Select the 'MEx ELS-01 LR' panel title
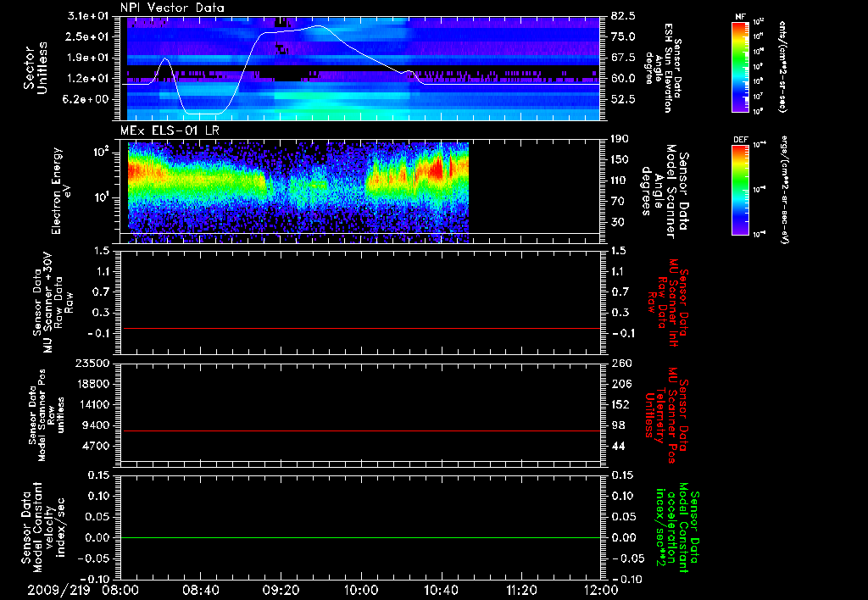The width and height of the screenshot is (868, 600). (170, 131)
